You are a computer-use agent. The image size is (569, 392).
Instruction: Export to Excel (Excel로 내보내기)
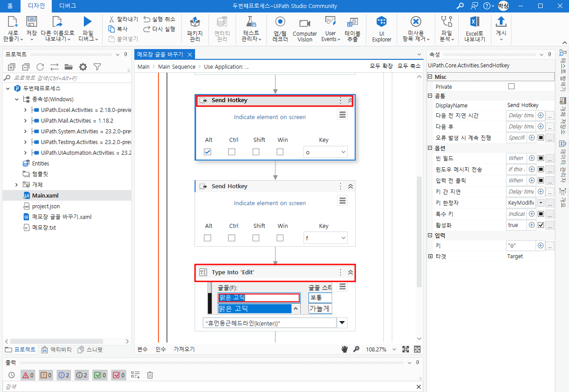[474, 29]
